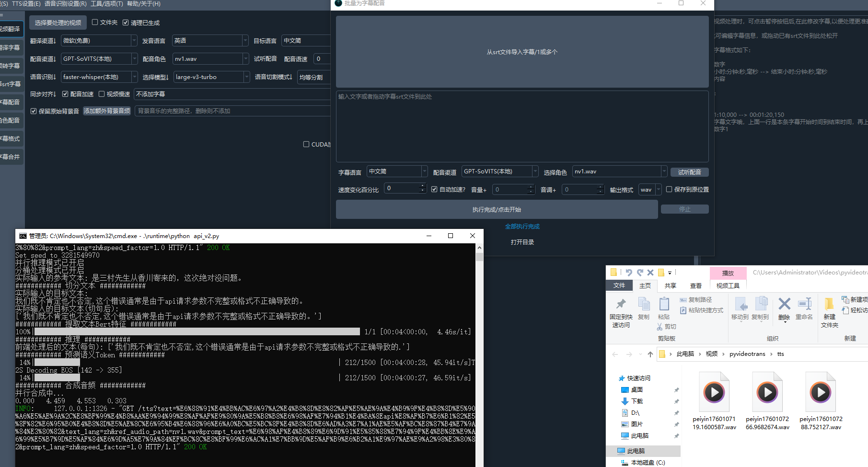Open the 字幕语言 dropdown showing 中文简
868x467 pixels.
coord(397,171)
